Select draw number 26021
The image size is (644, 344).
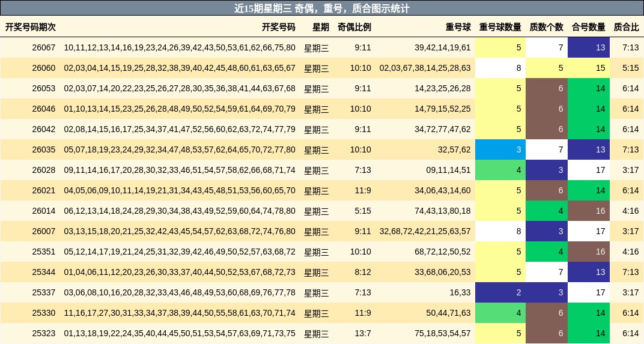(x=44, y=190)
